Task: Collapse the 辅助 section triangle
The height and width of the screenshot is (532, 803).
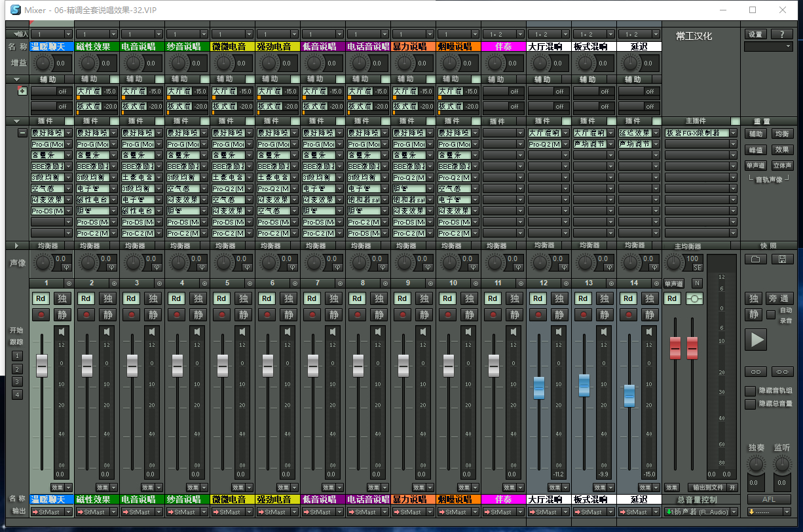Action: 16,79
